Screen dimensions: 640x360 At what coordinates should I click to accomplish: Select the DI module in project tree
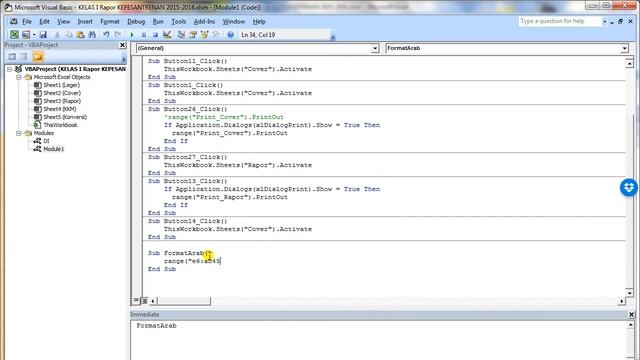46,141
